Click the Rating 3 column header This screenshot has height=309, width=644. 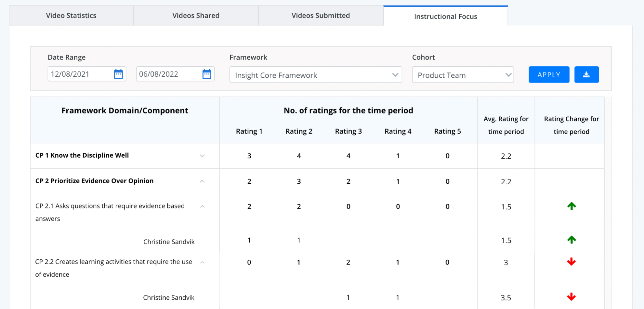pyautogui.click(x=348, y=131)
